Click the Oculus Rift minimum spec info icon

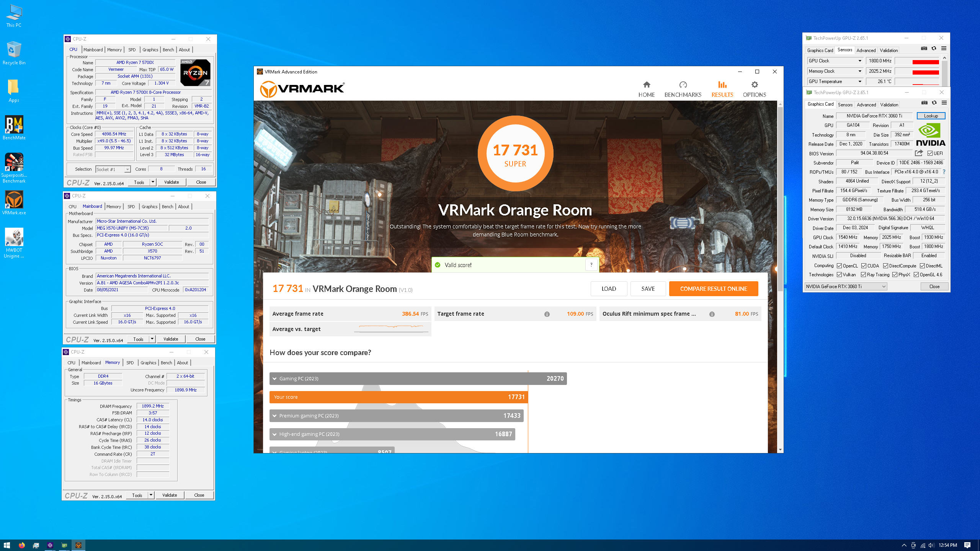coord(712,314)
